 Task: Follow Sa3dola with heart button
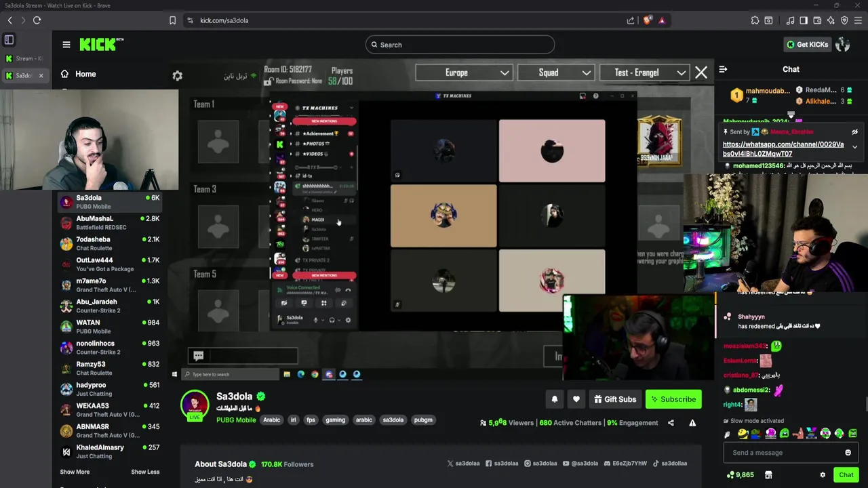pyautogui.click(x=576, y=399)
